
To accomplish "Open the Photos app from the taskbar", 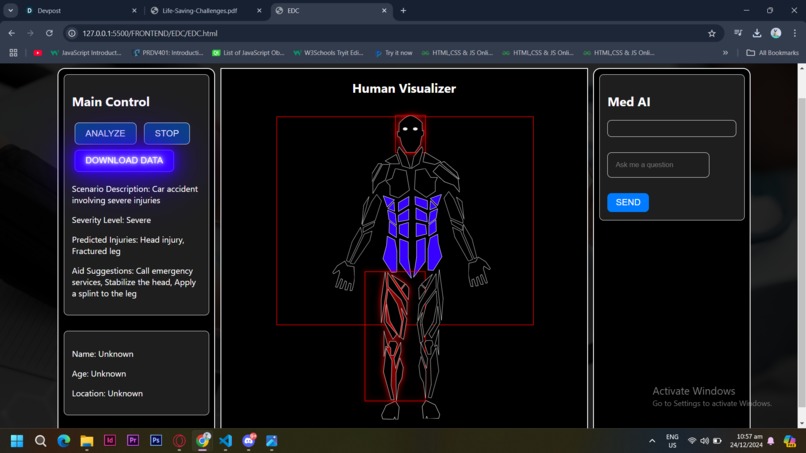I will pyautogui.click(x=272, y=441).
